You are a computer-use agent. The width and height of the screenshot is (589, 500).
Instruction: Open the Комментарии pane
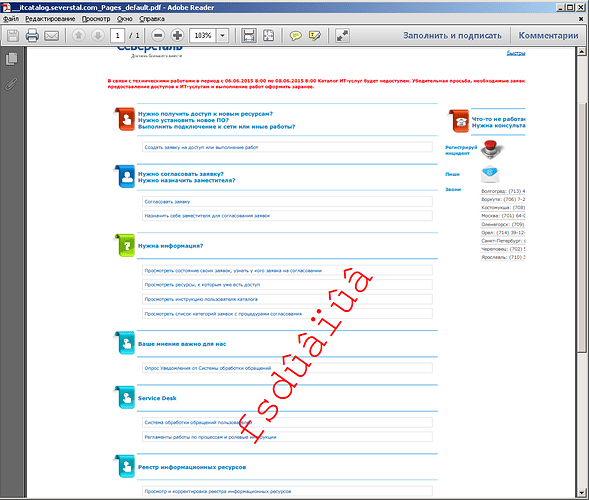pyautogui.click(x=548, y=36)
